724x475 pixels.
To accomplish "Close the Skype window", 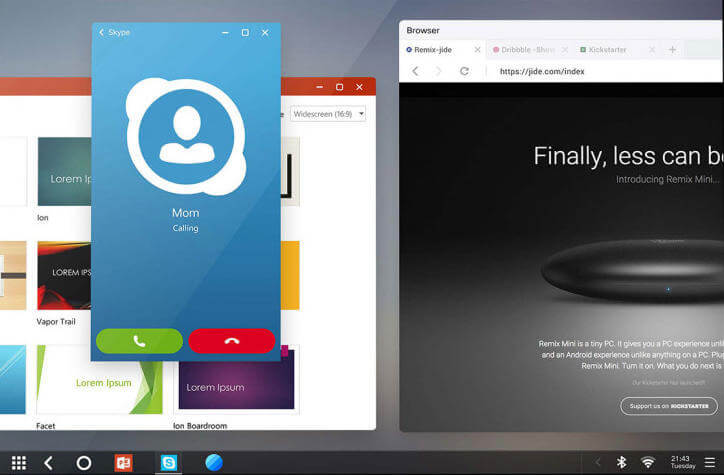I will 265,33.
